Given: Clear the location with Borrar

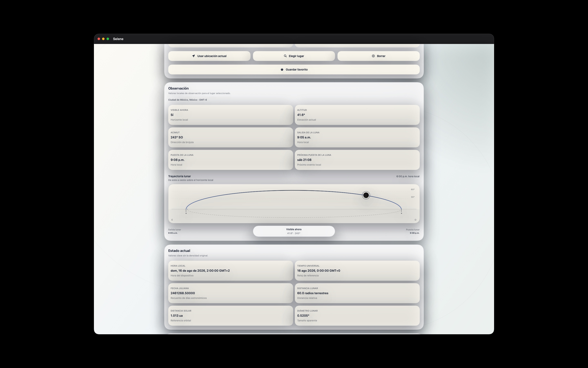Looking at the screenshot, I should (378, 56).
